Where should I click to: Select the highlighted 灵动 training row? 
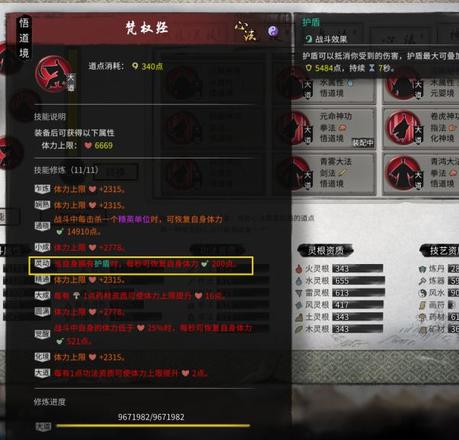(x=141, y=266)
